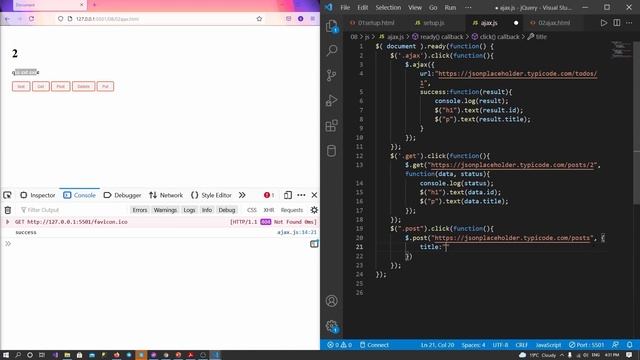Viewport: 640px width, 360px height.
Task: Open the Manage gear in activity bar
Action: coord(331,326)
